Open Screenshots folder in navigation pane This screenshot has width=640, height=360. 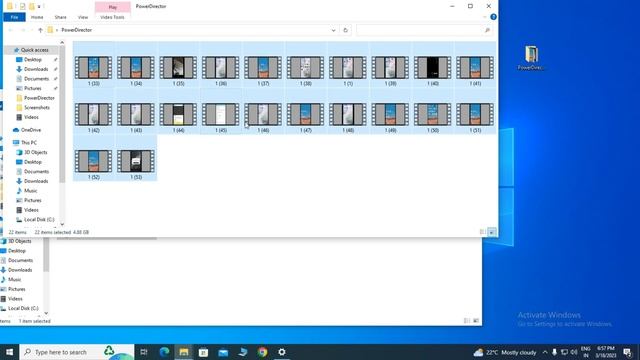pyautogui.click(x=36, y=108)
